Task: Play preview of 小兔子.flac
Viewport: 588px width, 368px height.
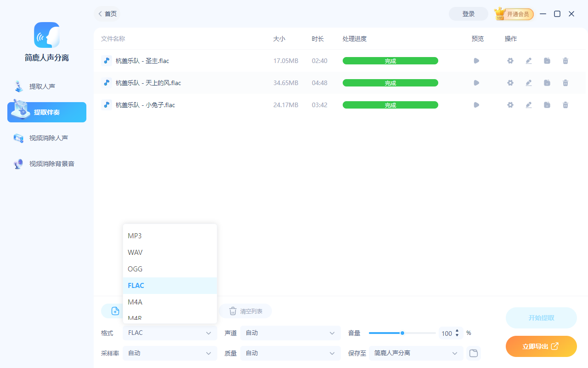Action: pyautogui.click(x=476, y=105)
